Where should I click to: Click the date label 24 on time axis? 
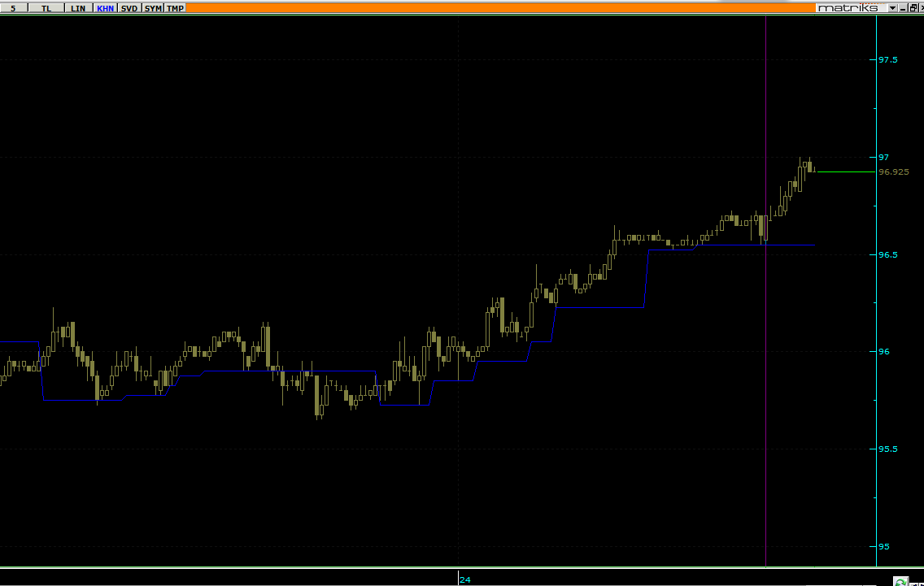[x=465, y=579]
